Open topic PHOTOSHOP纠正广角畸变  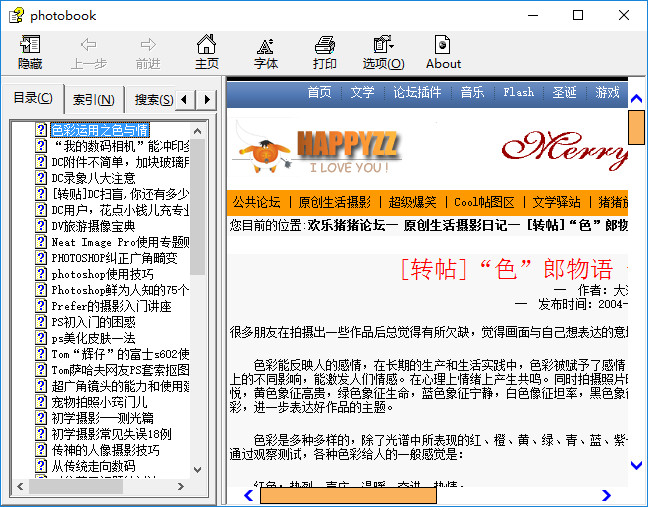[114, 258]
